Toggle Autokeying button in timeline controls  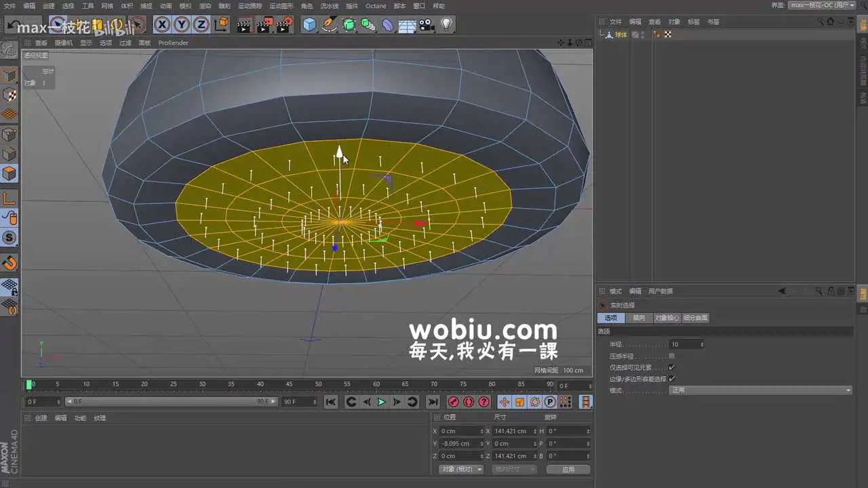[x=469, y=402]
